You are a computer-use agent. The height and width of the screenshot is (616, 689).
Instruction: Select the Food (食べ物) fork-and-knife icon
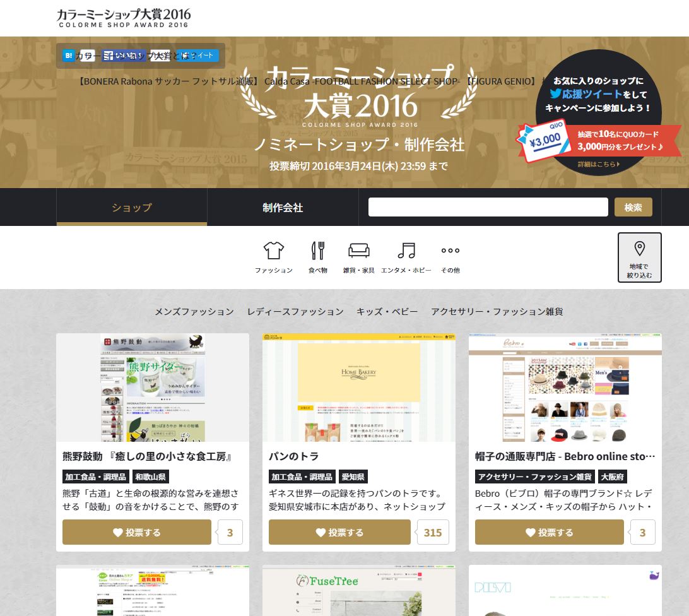coord(318,258)
